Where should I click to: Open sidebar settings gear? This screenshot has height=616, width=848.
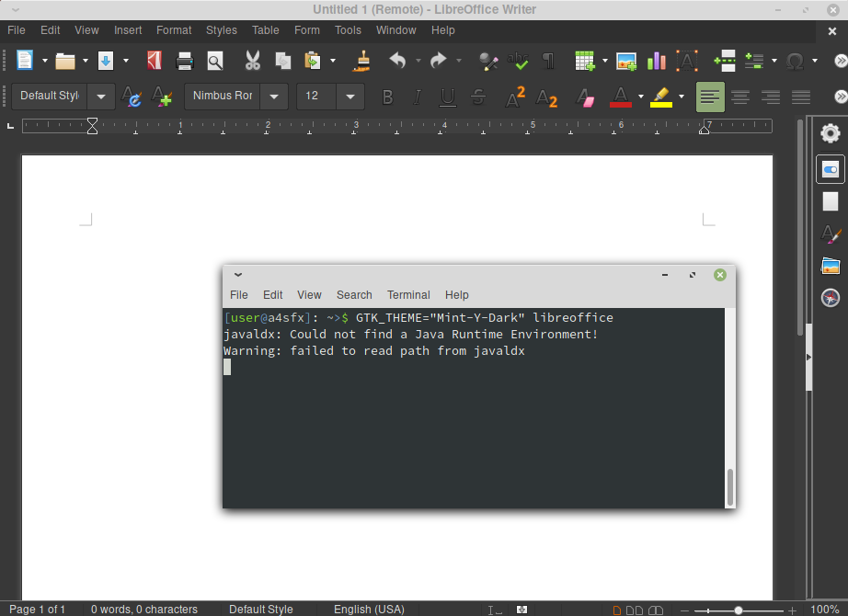tap(831, 133)
